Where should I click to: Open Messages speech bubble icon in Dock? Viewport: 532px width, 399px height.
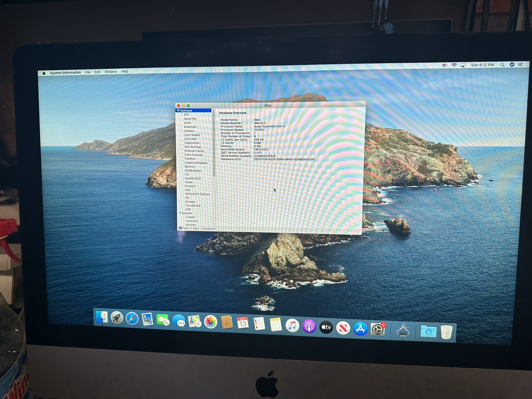click(x=179, y=321)
